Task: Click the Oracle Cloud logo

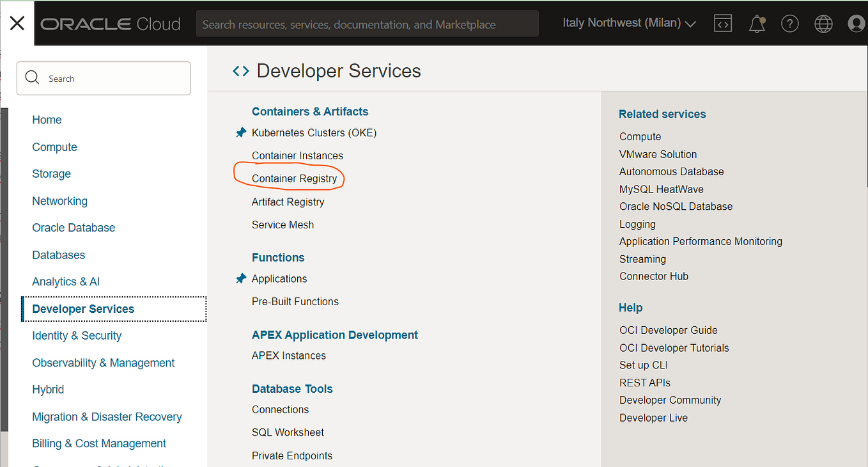Action: (111, 24)
